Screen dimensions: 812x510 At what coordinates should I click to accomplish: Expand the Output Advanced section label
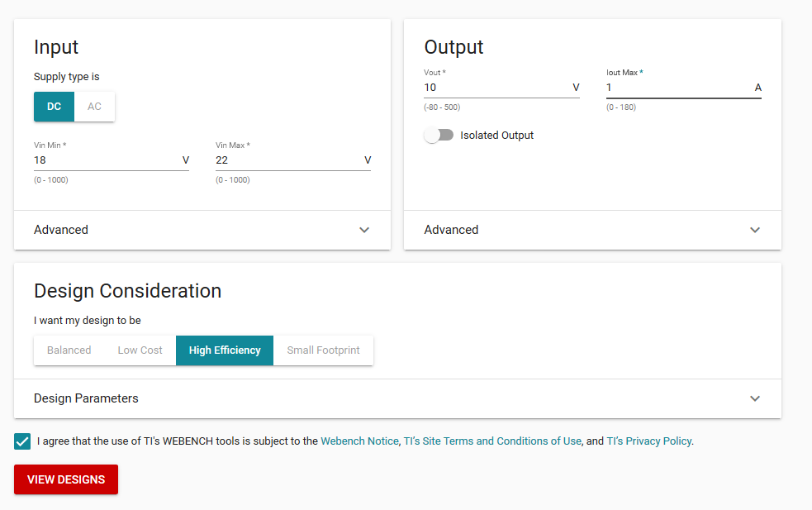451,230
